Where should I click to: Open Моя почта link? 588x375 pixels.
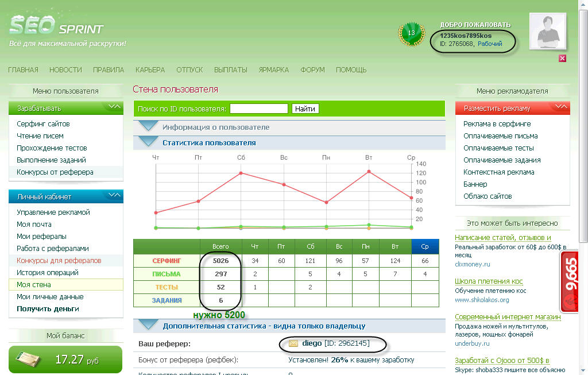[34, 224]
